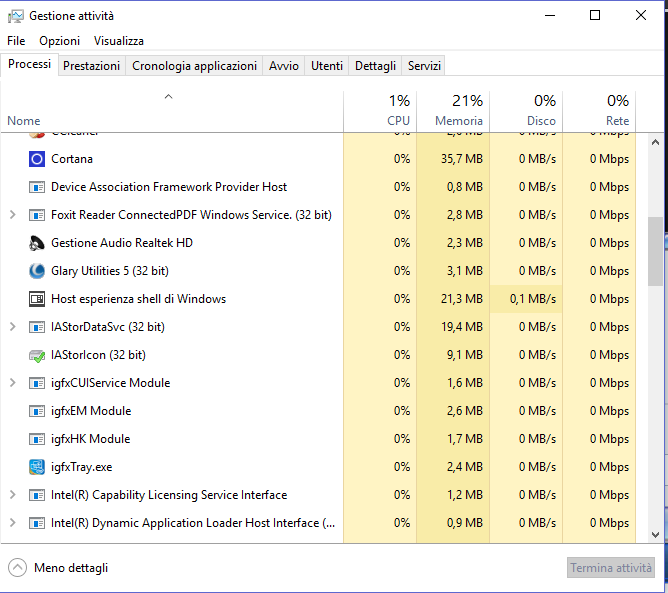Click the 19,4 MB memory value
This screenshot has width=668, height=593.
462,327
